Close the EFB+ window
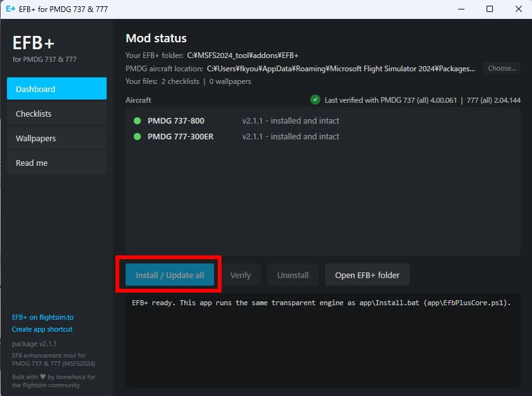532x396 pixels. (x=518, y=9)
